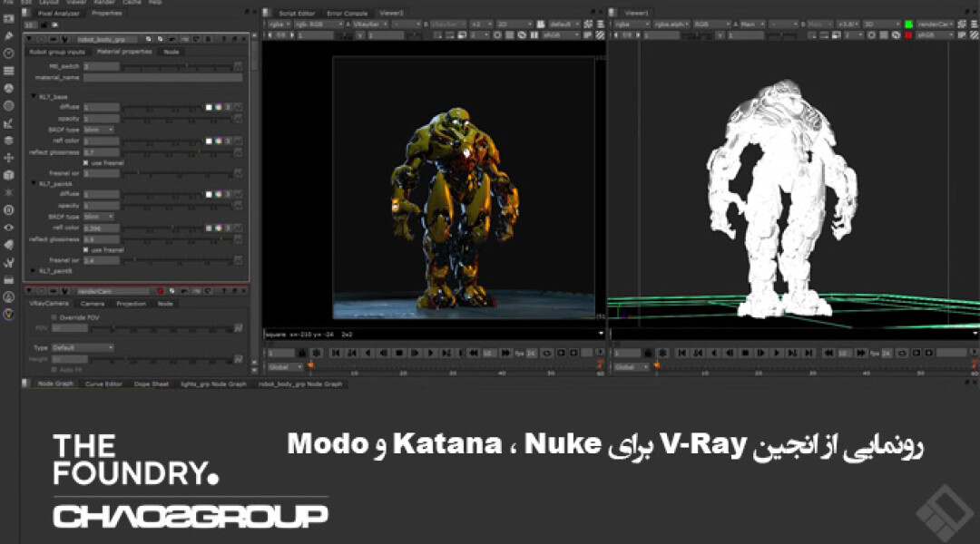Click the layer stack icon in the left toolbar
Viewport: 980px width, 544px height.
(x=10, y=73)
